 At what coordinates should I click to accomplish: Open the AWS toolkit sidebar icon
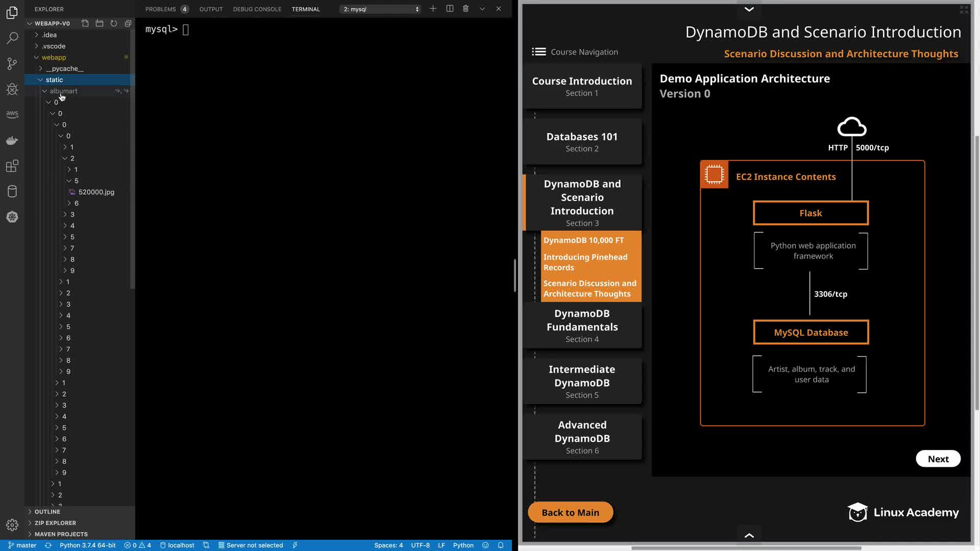(x=12, y=114)
